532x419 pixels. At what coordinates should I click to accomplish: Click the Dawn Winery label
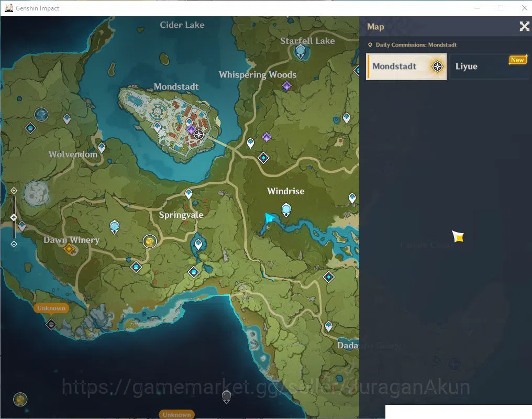point(71,240)
